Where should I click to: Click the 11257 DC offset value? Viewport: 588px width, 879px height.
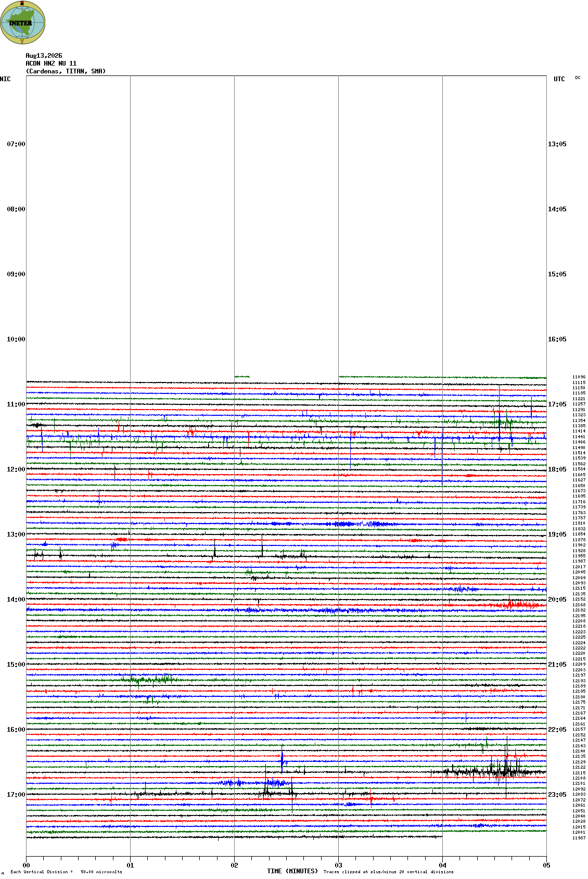point(579,404)
